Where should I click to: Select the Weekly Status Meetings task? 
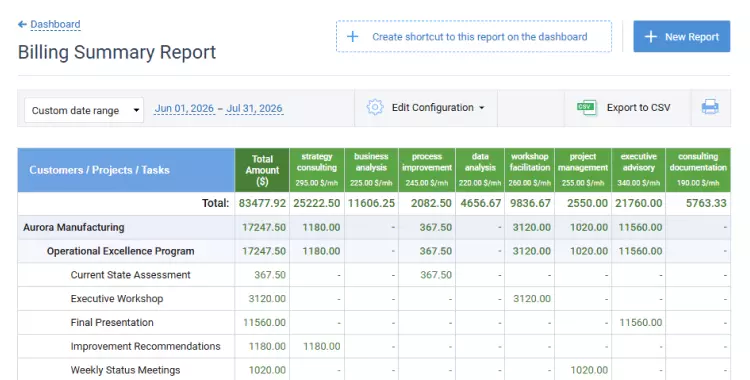click(x=125, y=370)
